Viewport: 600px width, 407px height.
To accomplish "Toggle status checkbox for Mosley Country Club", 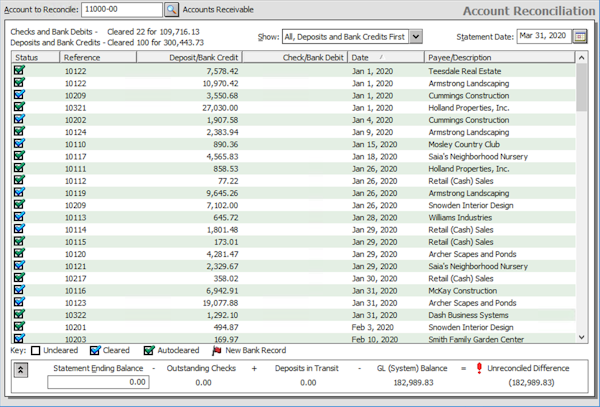I will 19,145.
